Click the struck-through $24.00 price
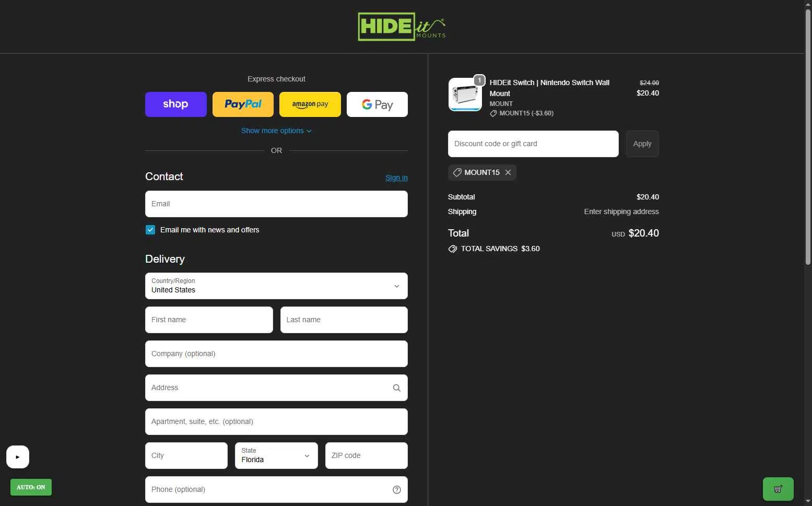The height and width of the screenshot is (506, 812). [x=649, y=83]
